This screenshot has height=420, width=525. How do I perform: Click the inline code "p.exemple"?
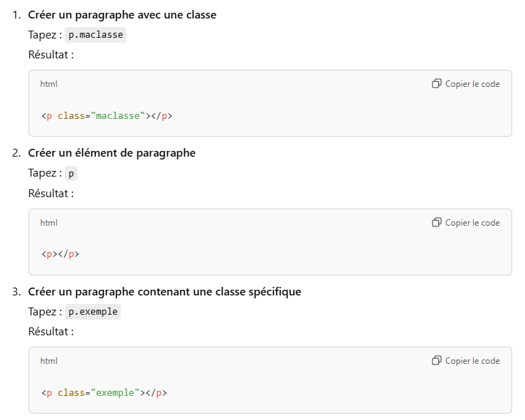93,312
